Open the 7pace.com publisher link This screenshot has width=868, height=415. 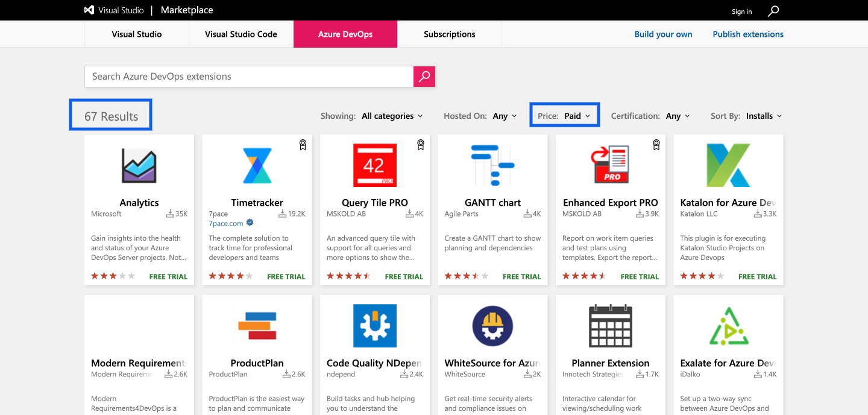click(226, 223)
